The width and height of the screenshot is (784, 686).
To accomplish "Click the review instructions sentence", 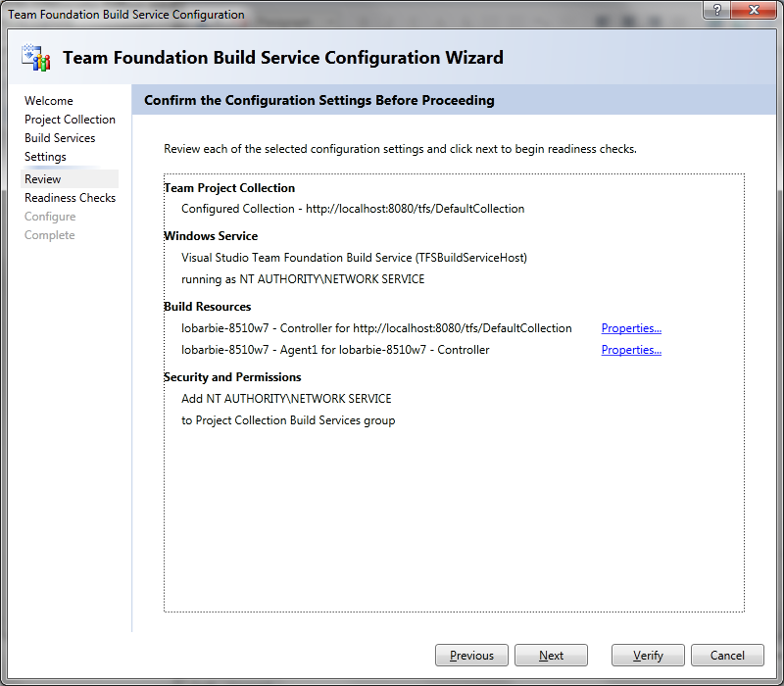I will click(x=400, y=149).
